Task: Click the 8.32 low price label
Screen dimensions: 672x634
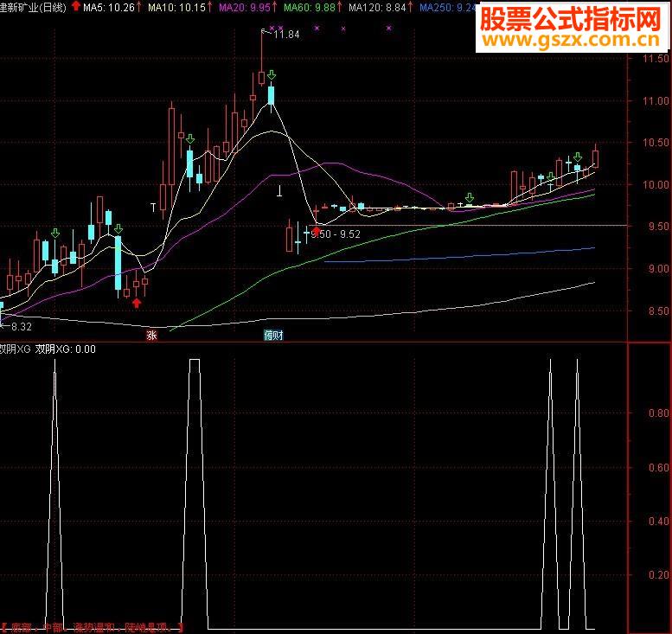Action: coord(21,327)
